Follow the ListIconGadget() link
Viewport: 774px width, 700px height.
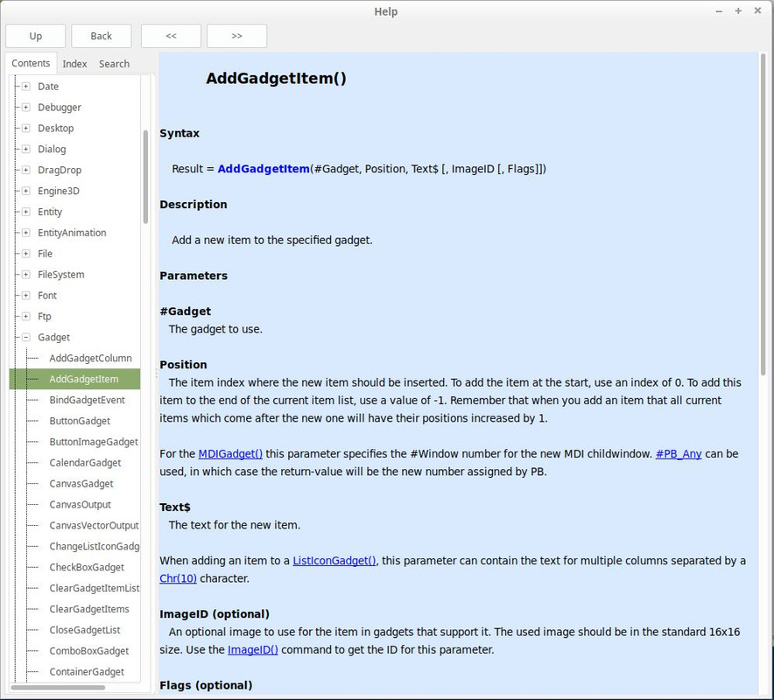(334, 561)
